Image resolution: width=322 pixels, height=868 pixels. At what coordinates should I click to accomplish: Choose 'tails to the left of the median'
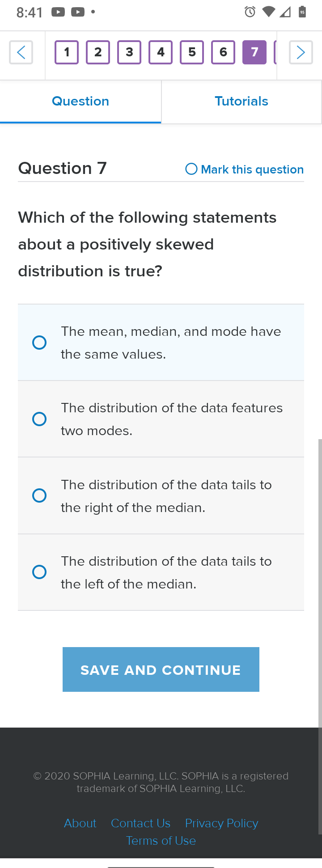[161, 572]
